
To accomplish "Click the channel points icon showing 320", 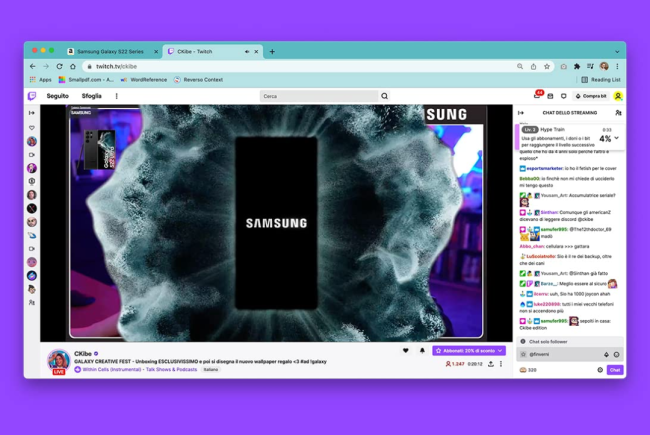I will point(528,370).
